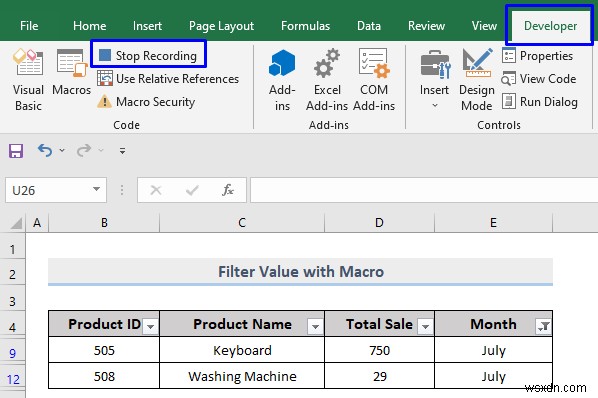598x398 pixels.
Task: Open the active Month filter button
Action: (x=543, y=326)
